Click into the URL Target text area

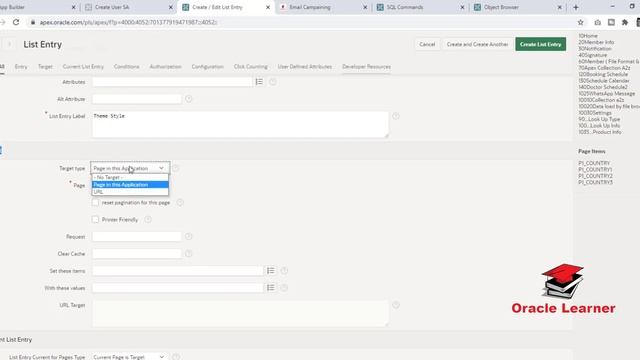(240, 313)
